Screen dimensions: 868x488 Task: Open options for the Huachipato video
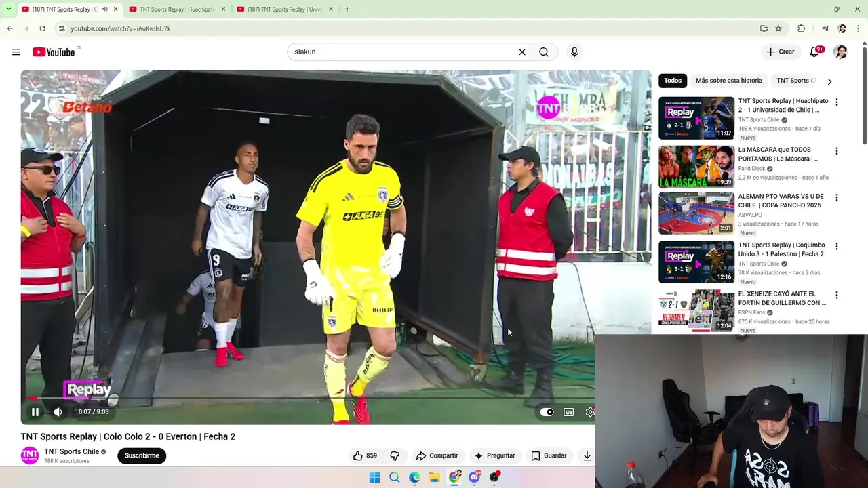pos(836,102)
